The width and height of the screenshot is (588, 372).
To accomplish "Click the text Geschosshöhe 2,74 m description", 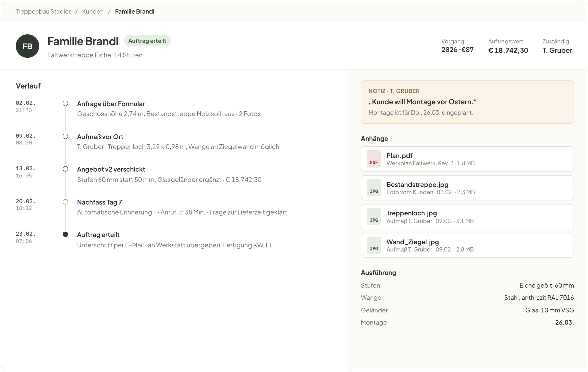I will click(169, 114).
